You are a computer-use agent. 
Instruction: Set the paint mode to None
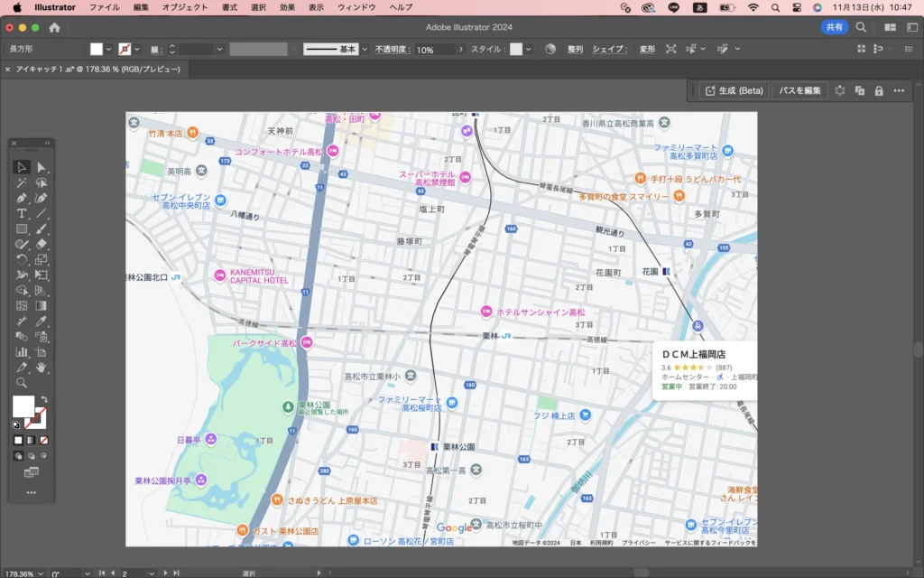(44, 440)
